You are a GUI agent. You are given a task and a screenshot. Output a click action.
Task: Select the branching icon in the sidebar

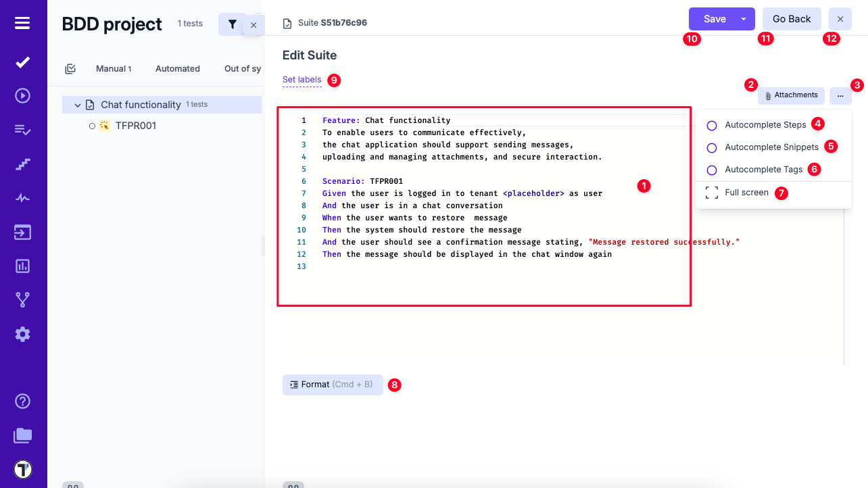[x=22, y=300]
